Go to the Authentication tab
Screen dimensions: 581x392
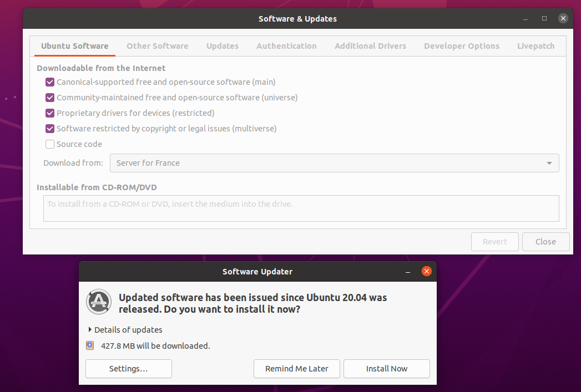click(286, 46)
